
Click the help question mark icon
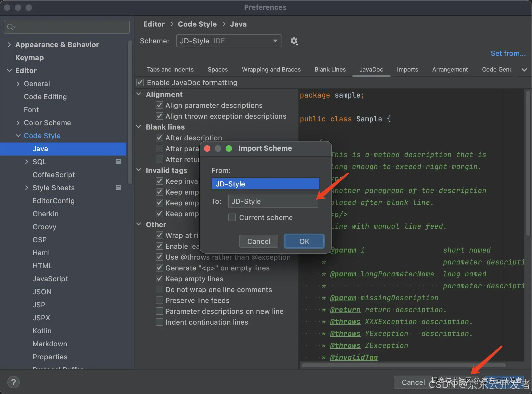13,382
